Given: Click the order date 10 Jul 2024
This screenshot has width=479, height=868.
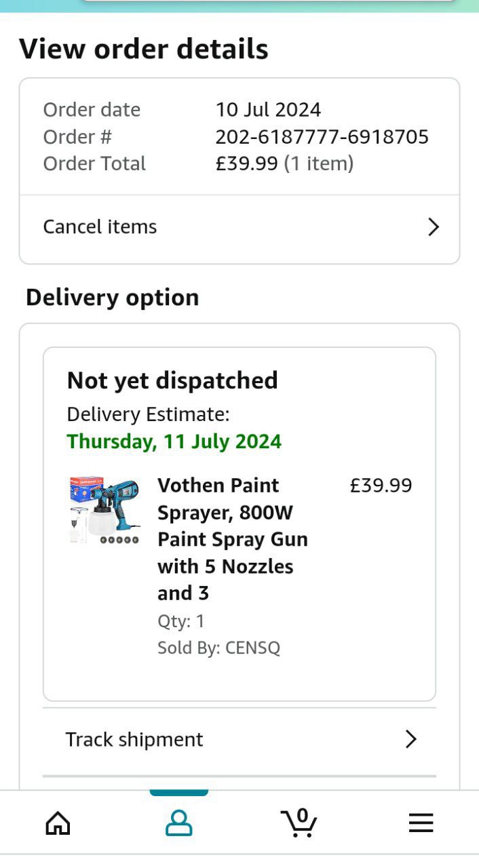Looking at the screenshot, I should tap(268, 110).
